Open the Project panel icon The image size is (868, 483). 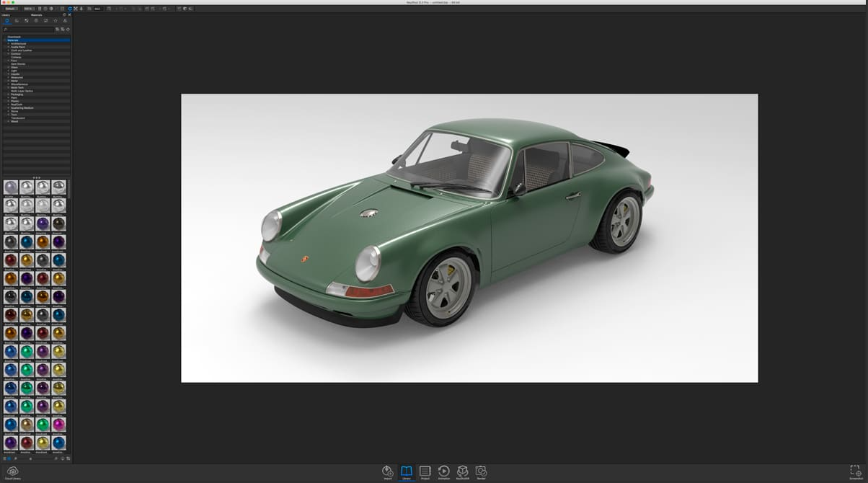click(x=425, y=471)
